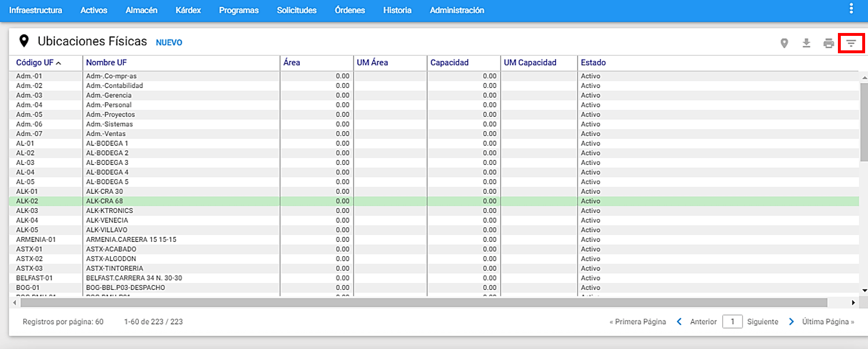Open the Almacén menu
Image resolution: width=868 pixels, height=349 pixels.
(141, 10)
